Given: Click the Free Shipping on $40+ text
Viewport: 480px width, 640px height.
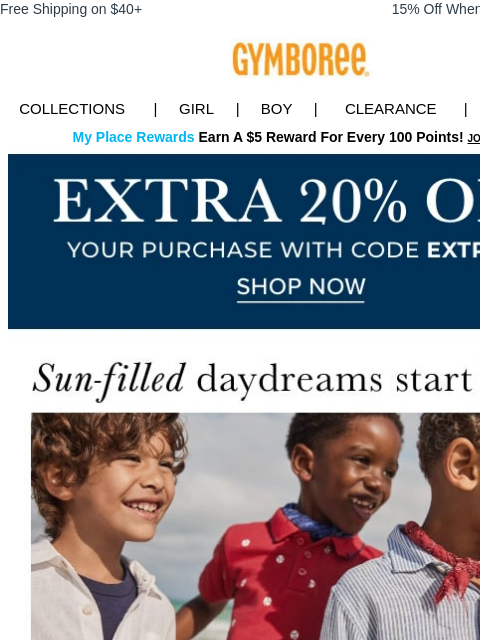Looking at the screenshot, I should [71, 9].
